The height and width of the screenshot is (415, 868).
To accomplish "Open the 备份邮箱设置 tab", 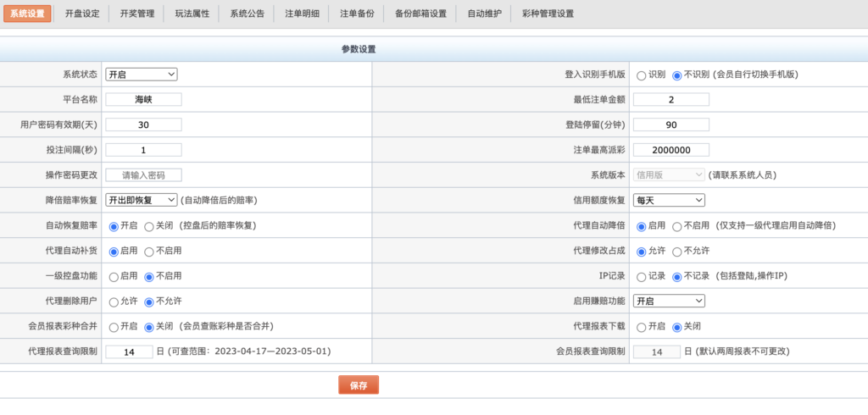I will click(420, 14).
